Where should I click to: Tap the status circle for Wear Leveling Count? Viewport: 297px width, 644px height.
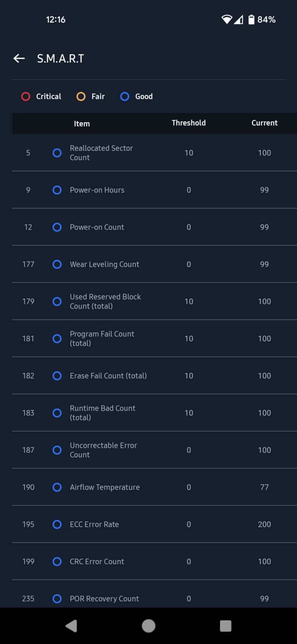57,264
